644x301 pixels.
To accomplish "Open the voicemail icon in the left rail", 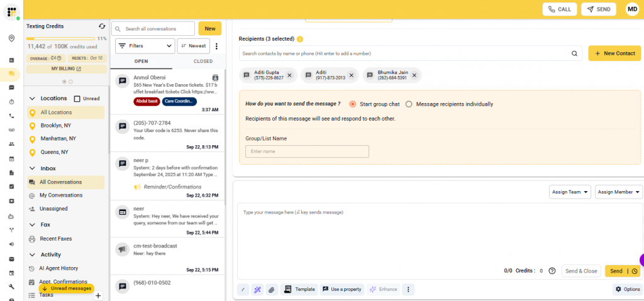I will pos(11,130).
